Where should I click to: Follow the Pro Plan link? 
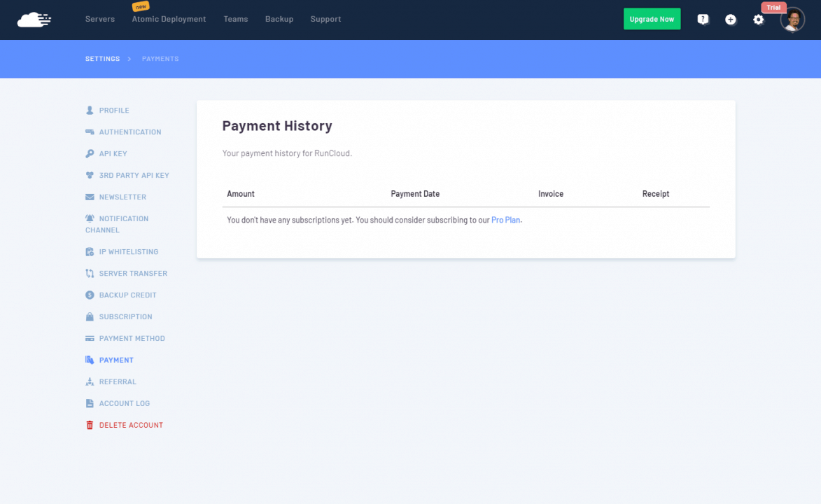click(x=506, y=220)
